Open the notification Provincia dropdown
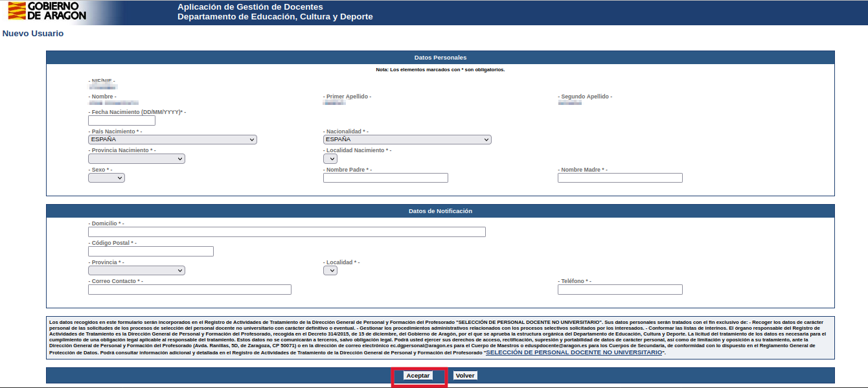The image size is (868, 388). point(137,271)
